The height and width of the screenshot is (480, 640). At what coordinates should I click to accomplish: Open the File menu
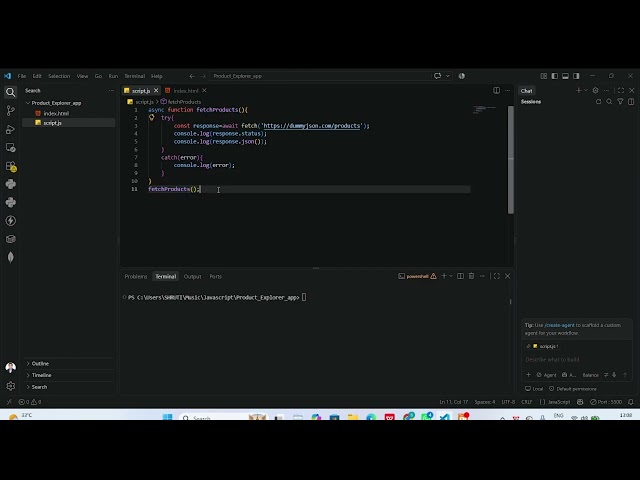pos(22,76)
